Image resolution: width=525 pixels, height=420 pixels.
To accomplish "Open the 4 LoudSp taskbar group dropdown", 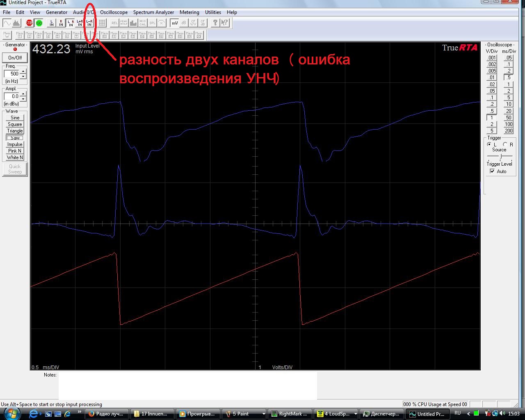I will [x=355, y=414].
